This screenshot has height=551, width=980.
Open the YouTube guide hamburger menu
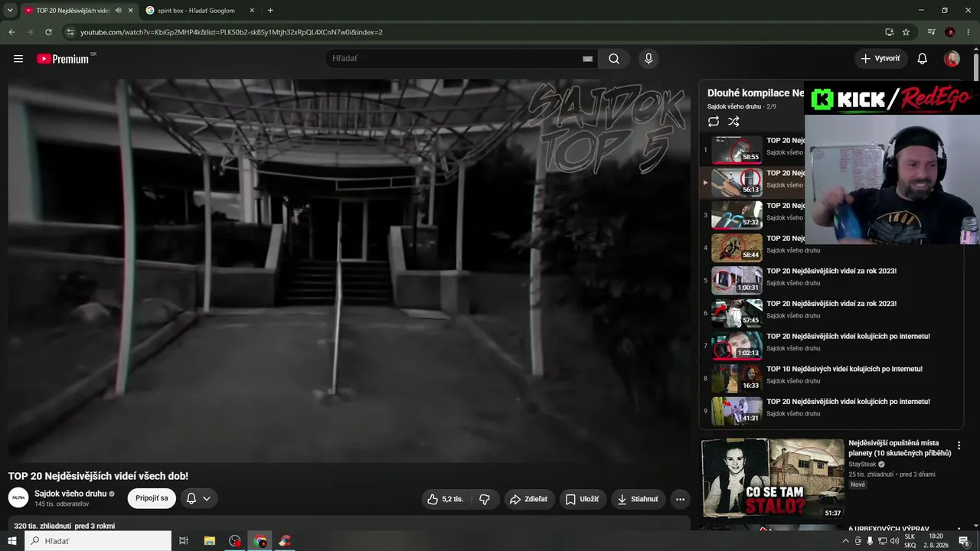pyautogui.click(x=18, y=59)
